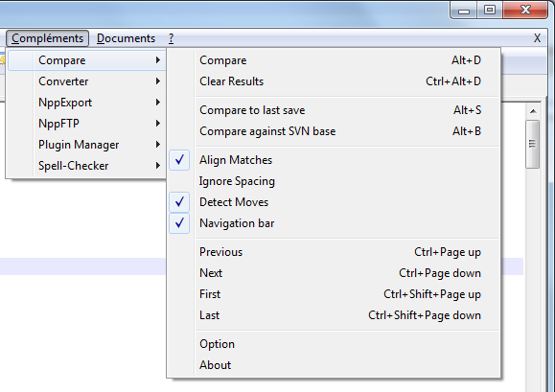
Task: Expand the NppFTP submenu
Action: pos(86,124)
